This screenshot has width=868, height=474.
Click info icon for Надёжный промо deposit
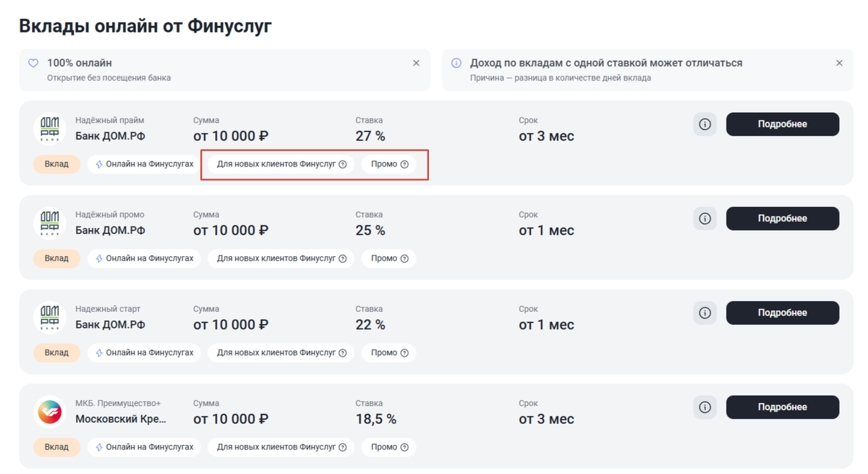tap(705, 219)
